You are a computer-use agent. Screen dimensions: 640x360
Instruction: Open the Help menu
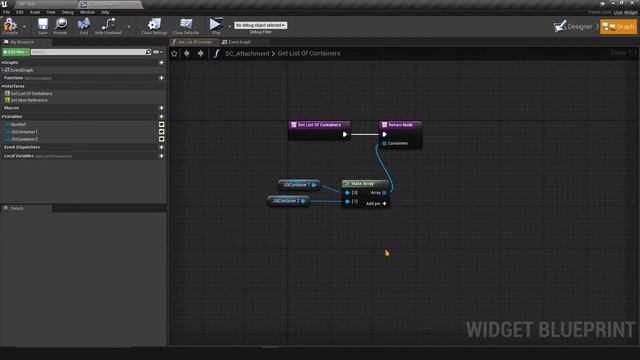pos(105,12)
